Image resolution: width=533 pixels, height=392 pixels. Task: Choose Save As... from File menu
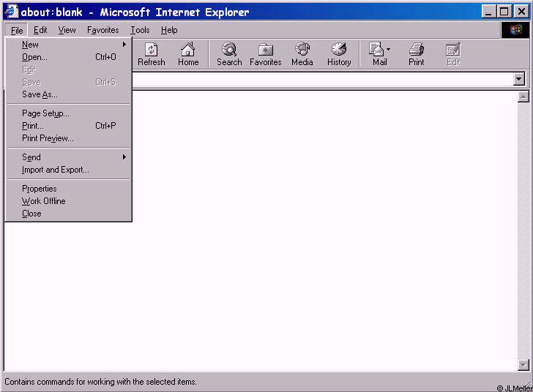pos(69,94)
